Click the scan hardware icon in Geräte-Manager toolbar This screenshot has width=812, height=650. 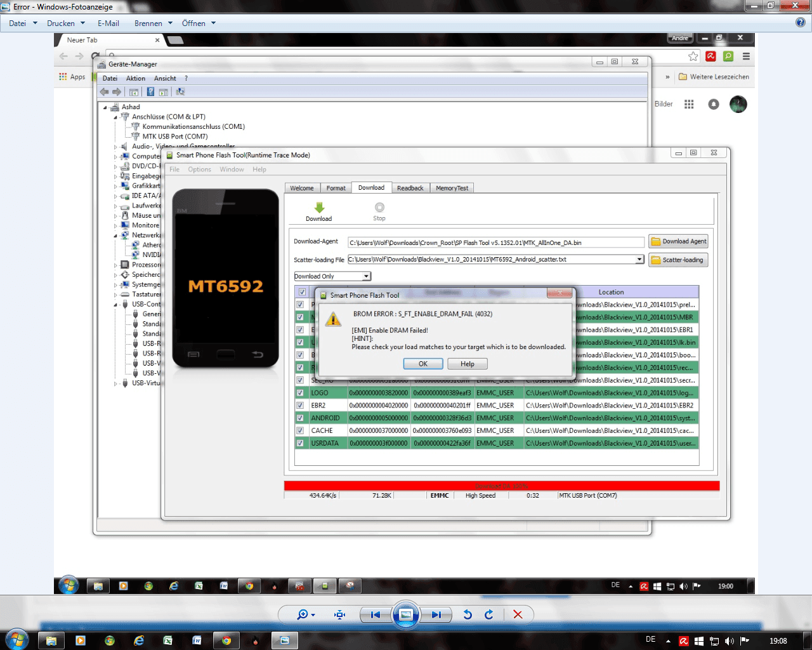[180, 92]
